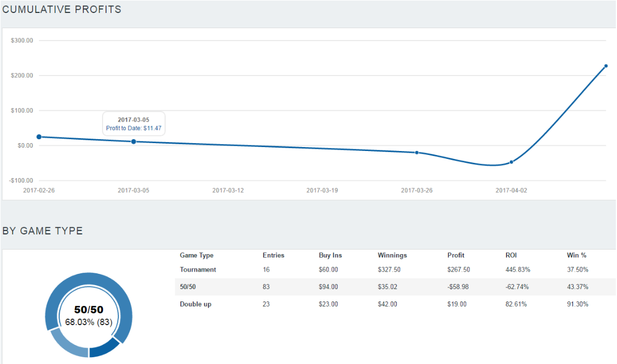Click the '2017-03-12' x-axis date label
The height and width of the screenshot is (364, 617).
pyautogui.click(x=228, y=190)
